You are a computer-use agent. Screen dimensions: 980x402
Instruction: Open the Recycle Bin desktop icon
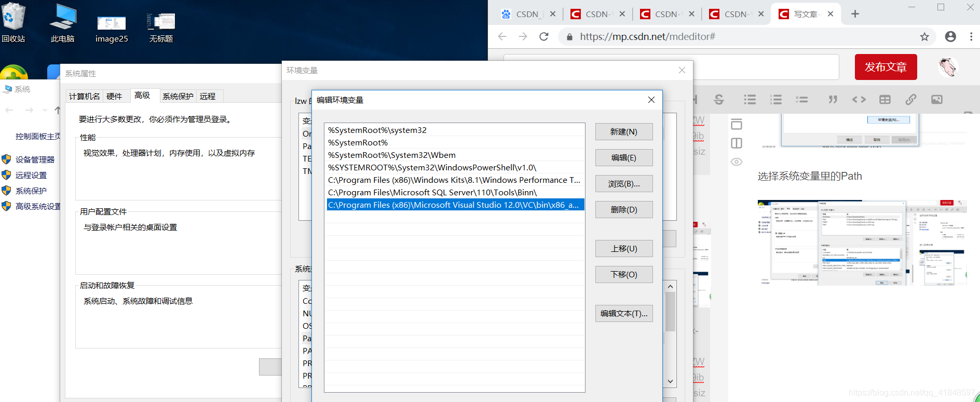pyautogui.click(x=13, y=22)
